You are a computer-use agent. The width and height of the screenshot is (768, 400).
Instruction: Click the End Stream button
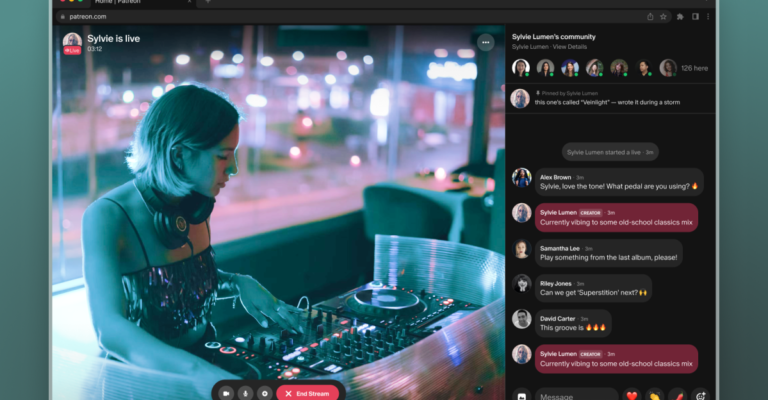tap(308, 393)
